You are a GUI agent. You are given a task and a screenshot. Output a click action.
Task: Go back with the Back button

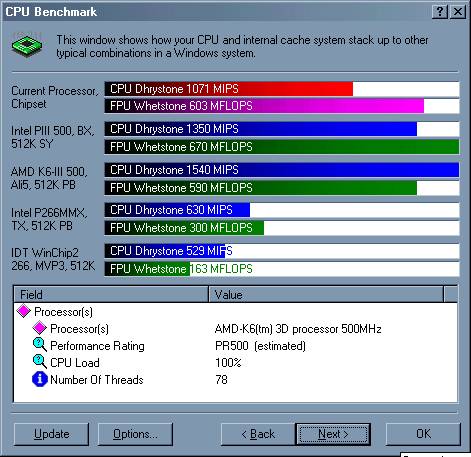[258, 434]
